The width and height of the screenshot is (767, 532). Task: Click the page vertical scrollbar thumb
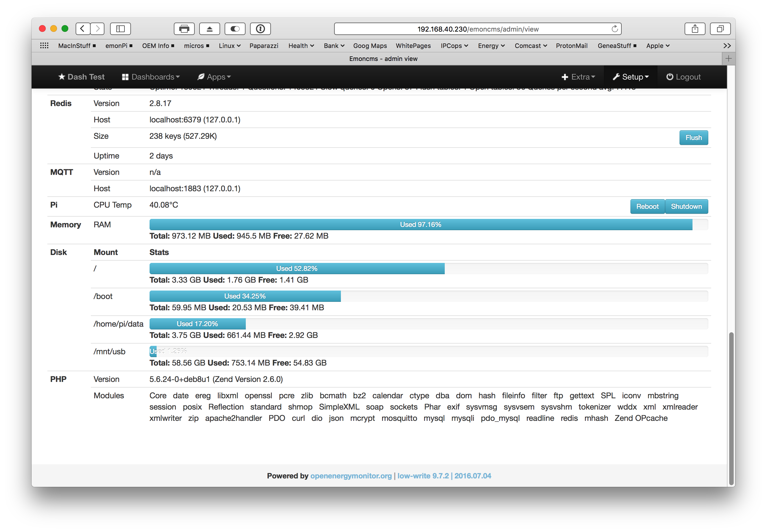pyautogui.click(x=731, y=408)
